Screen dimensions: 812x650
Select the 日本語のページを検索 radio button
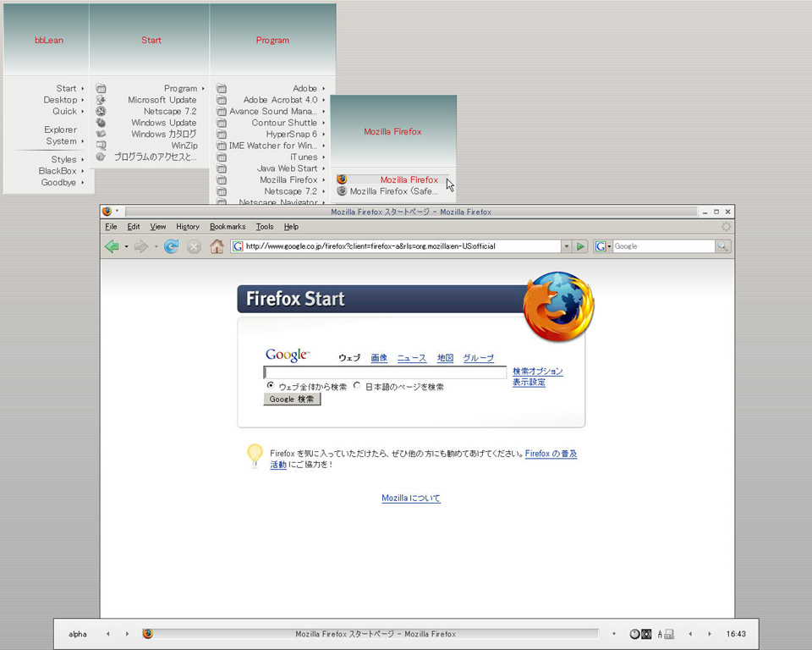[x=357, y=386]
